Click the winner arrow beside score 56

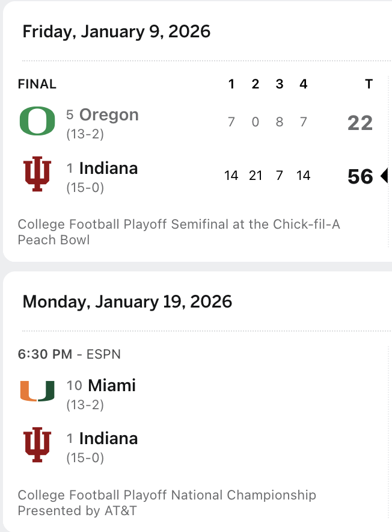click(384, 176)
